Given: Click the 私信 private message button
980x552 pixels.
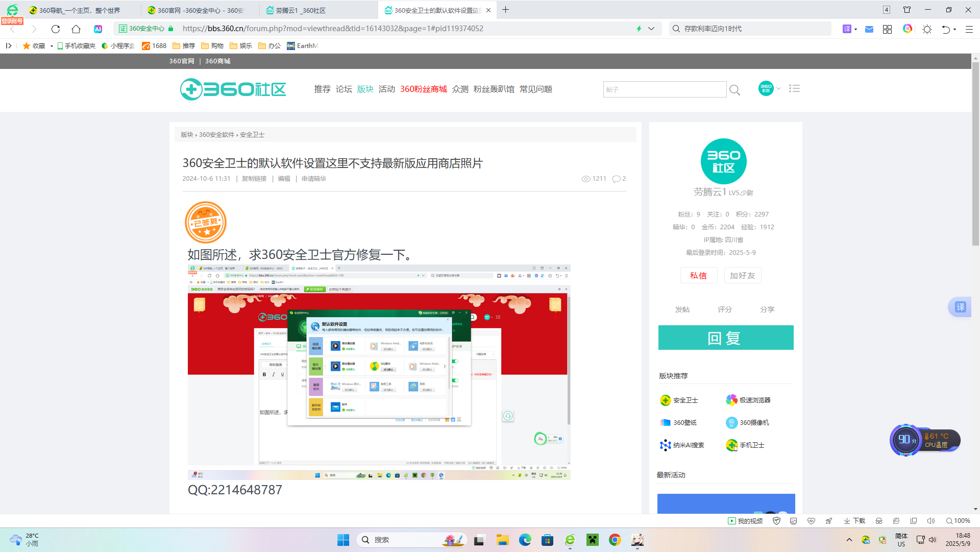Looking at the screenshot, I should click(x=699, y=276).
